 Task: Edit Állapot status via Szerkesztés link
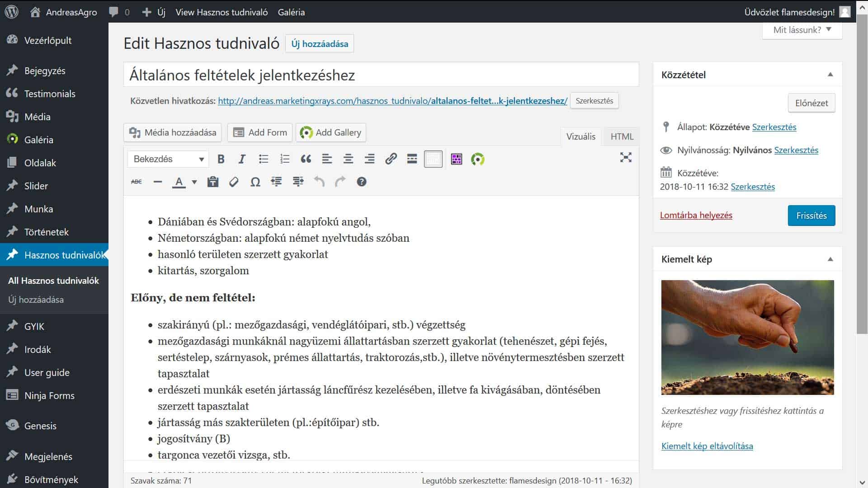coord(774,127)
